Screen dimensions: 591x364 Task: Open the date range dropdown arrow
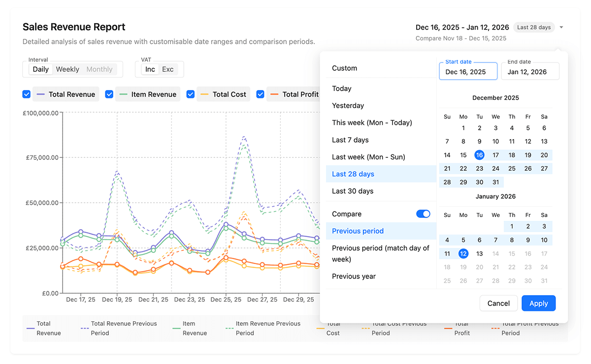[x=561, y=28]
